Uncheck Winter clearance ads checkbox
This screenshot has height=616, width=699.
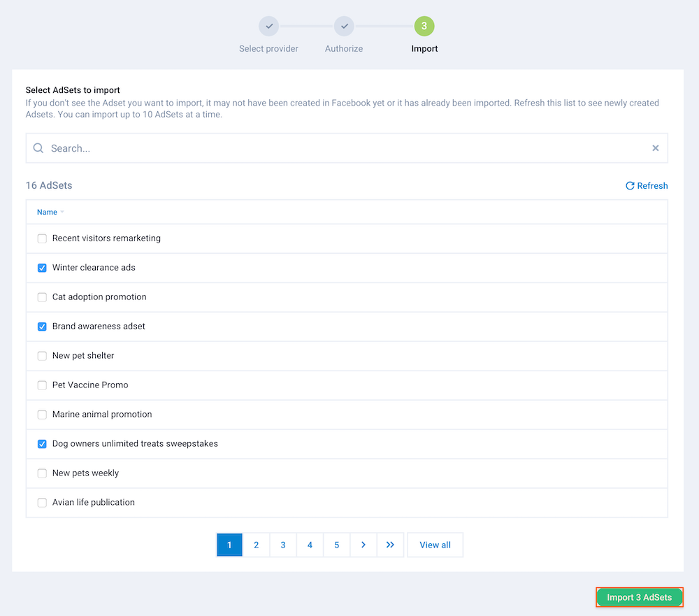(x=42, y=268)
